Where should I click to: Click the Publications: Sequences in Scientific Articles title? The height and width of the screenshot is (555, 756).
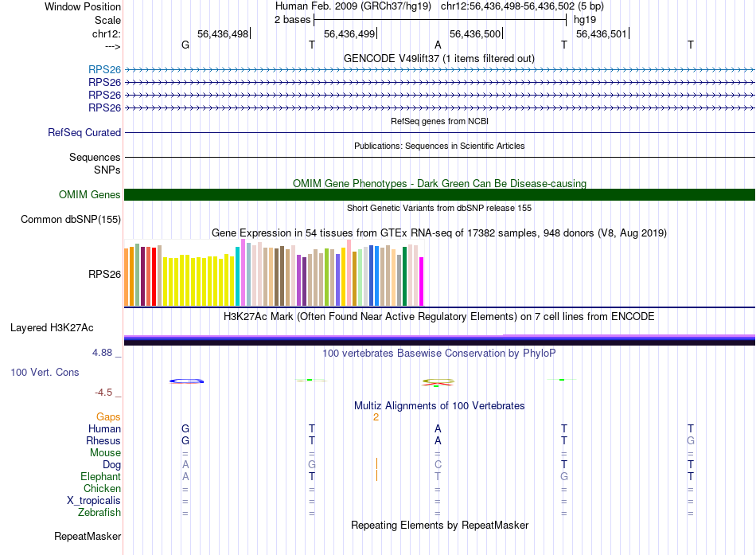(439, 146)
